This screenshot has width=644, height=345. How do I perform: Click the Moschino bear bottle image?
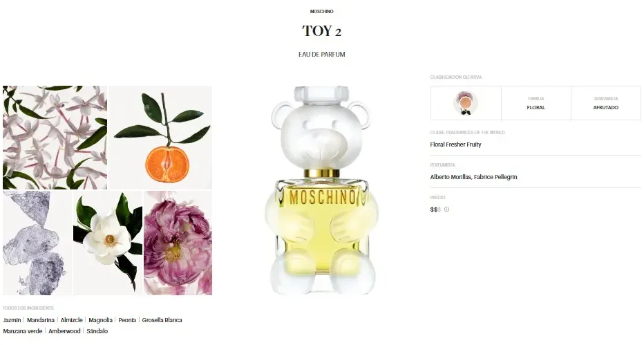pos(321,189)
